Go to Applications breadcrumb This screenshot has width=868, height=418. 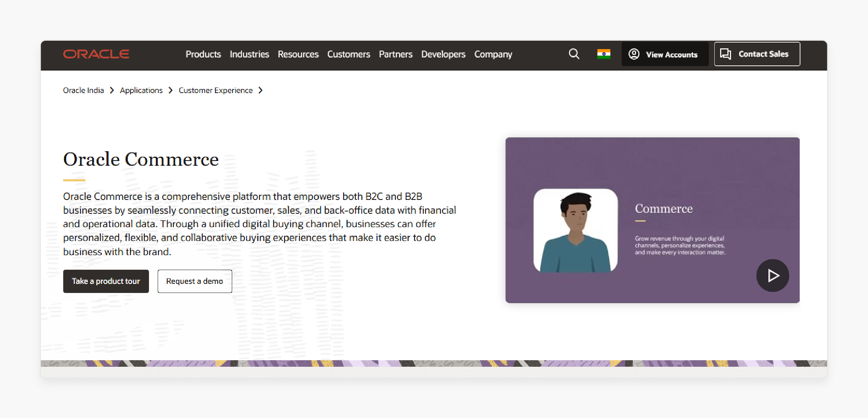141,90
